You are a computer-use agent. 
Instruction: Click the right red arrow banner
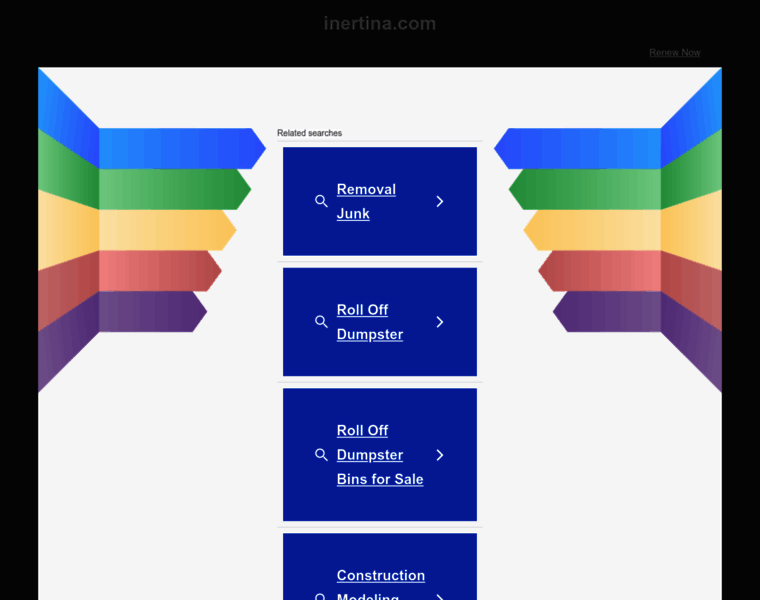600,270
